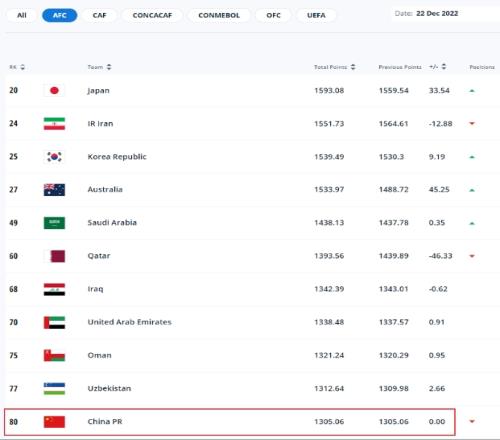
Task: Switch to the UEFA filter tab
Action: (x=316, y=15)
